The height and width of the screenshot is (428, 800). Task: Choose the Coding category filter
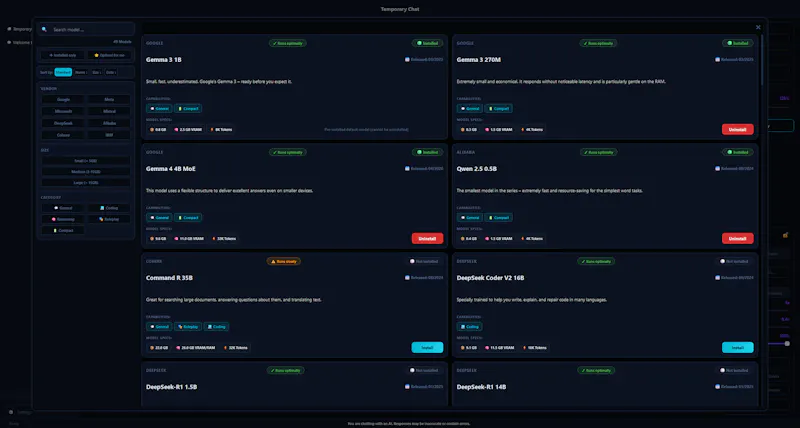[x=109, y=208]
